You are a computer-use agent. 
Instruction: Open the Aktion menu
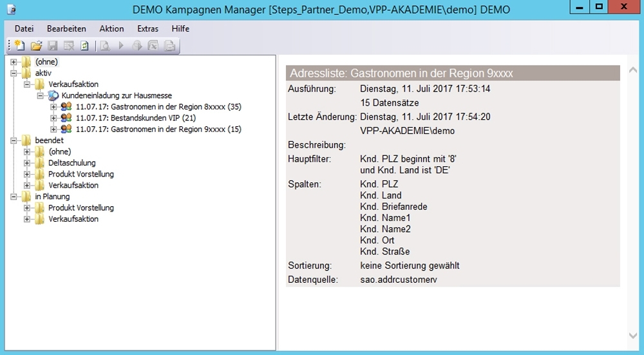[111, 29]
